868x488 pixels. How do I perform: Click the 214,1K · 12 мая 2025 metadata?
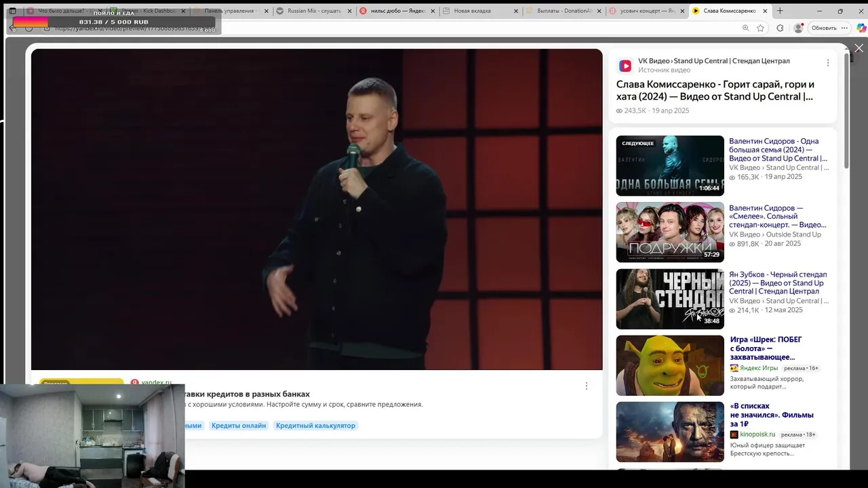pos(766,310)
